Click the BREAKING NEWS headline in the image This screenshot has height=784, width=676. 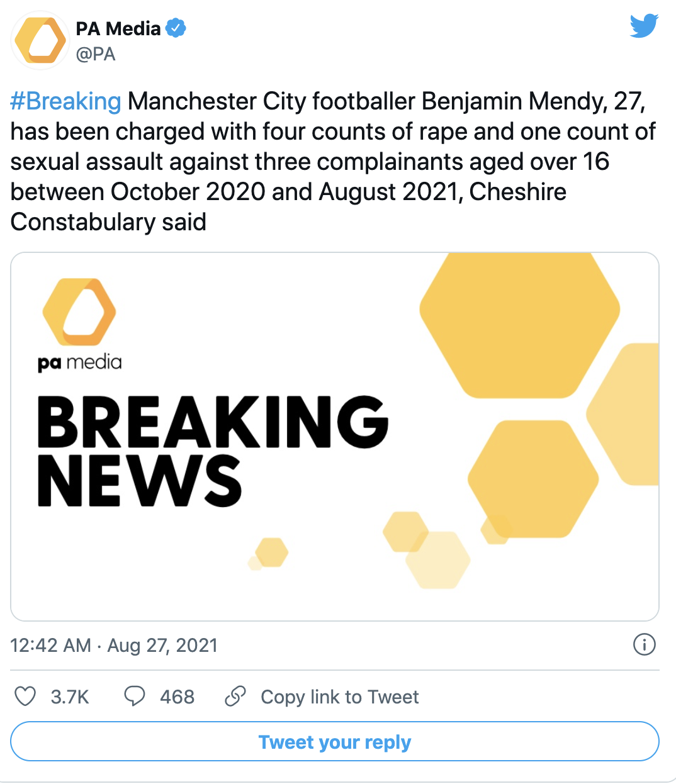(211, 450)
